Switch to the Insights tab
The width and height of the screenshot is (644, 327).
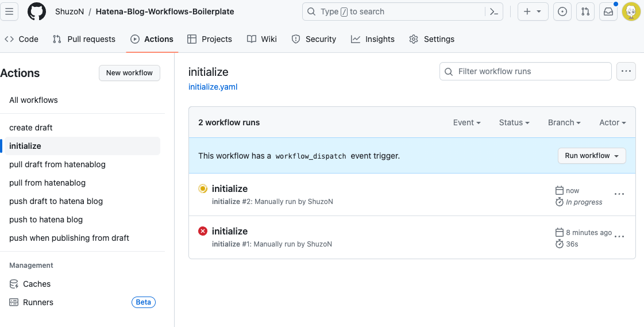[x=372, y=39]
